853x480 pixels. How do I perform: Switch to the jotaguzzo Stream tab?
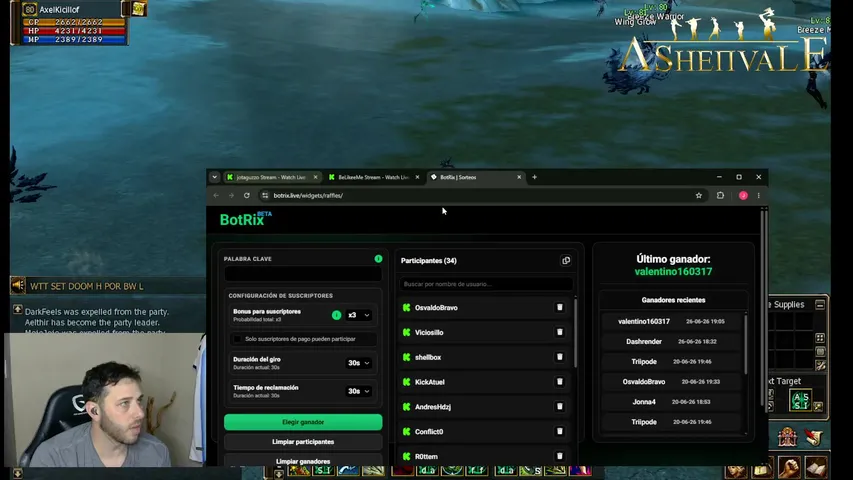[x=270, y=177]
